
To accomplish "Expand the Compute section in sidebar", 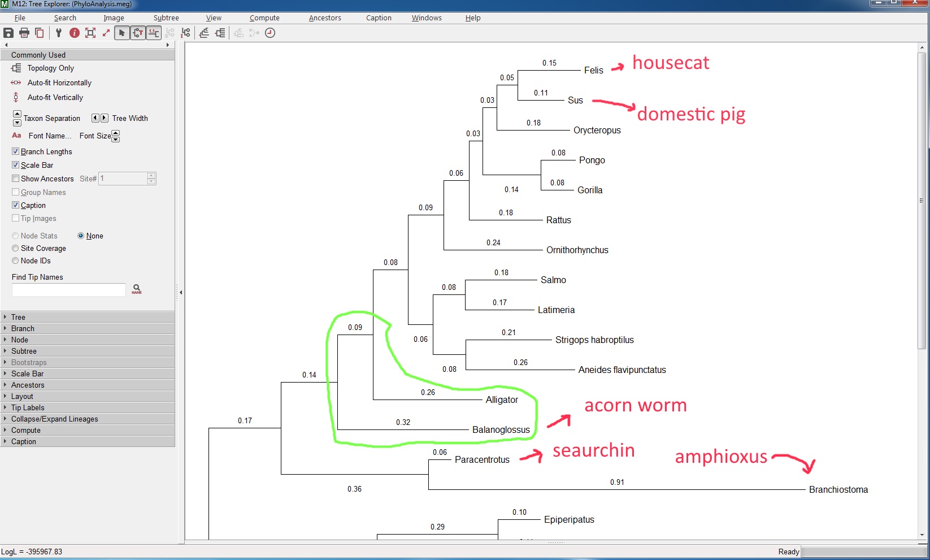I will (87, 430).
